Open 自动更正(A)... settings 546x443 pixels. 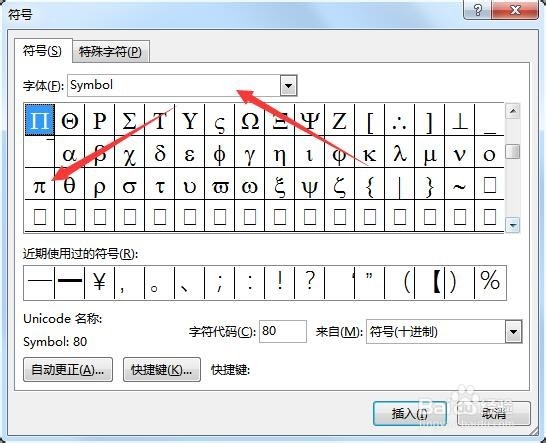coord(68,370)
